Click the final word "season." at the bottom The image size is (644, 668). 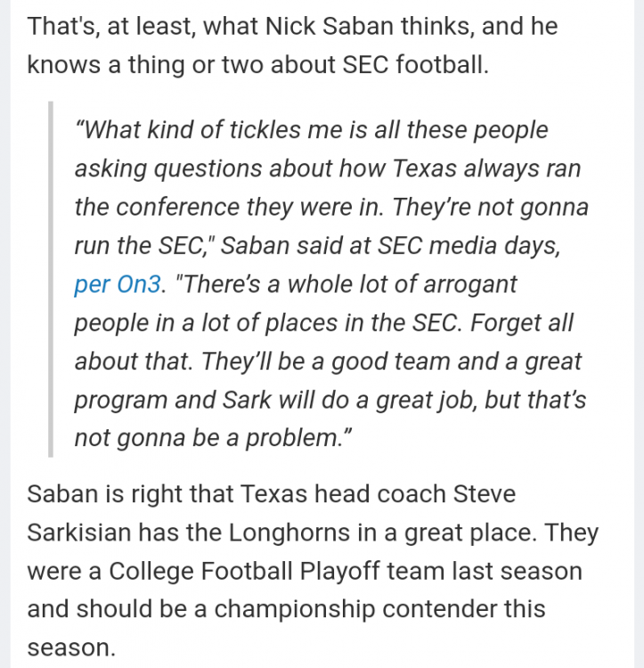[x=72, y=648]
